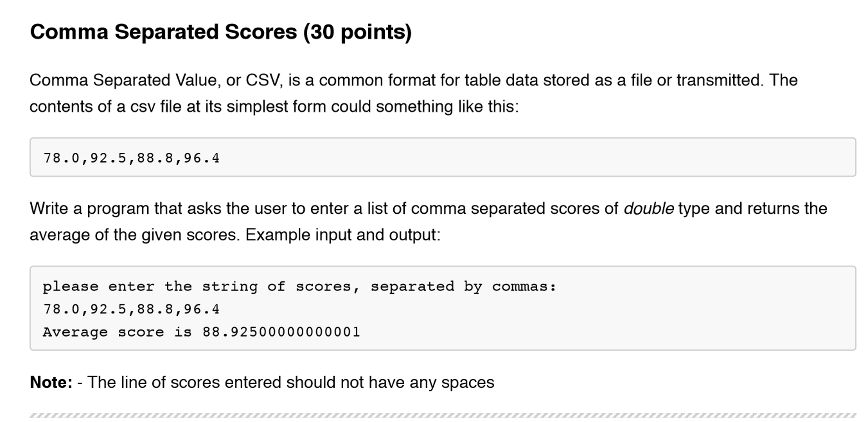Click the text '78.0,92.5,88.8,96.4' in the first box
Image resolution: width=868 pixels, height=422 pixels.
point(132,158)
